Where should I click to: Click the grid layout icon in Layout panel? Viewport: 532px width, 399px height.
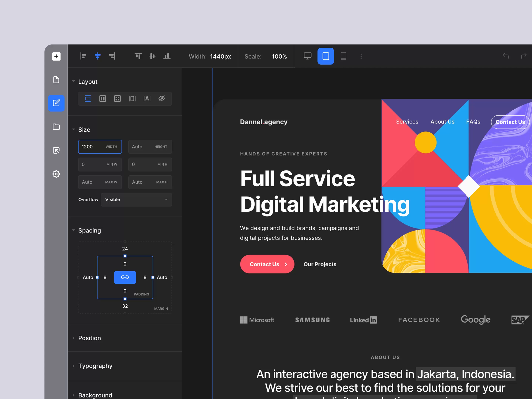[117, 98]
